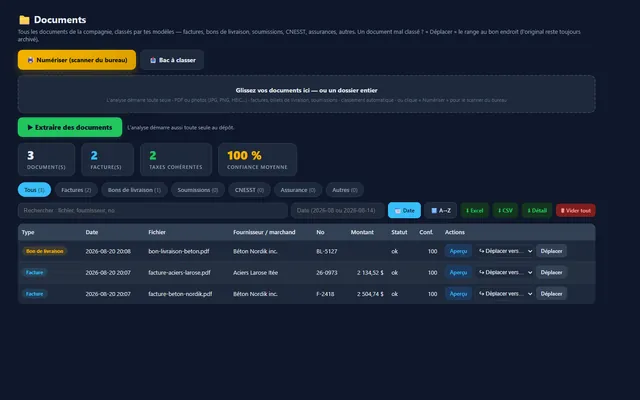Click the '3 DOCUMENT(S)' stat card
Viewport: 640px width, 400px height.
[47, 160]
